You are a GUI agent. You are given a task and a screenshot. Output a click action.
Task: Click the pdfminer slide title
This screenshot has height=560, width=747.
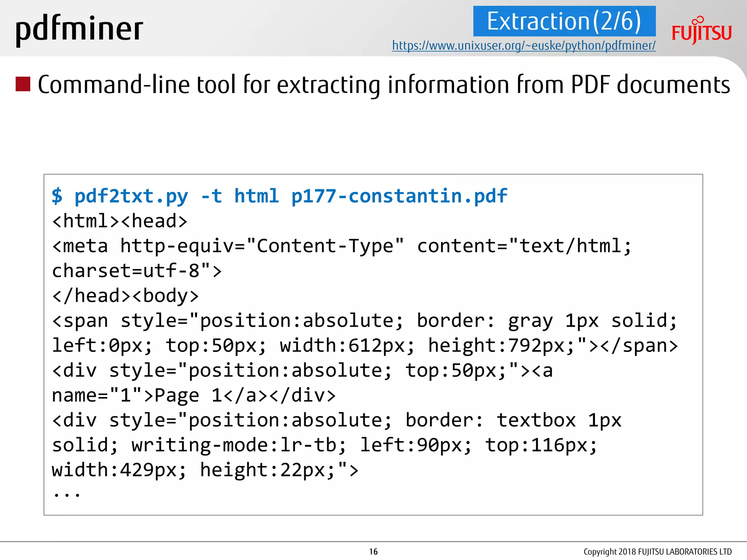[x=79, y=29]
